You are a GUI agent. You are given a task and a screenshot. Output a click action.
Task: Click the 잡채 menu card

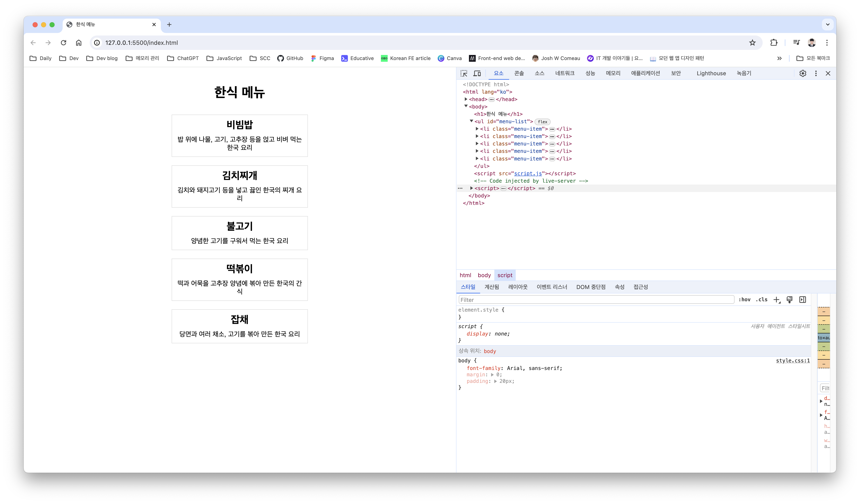click(x=240, y=326)
